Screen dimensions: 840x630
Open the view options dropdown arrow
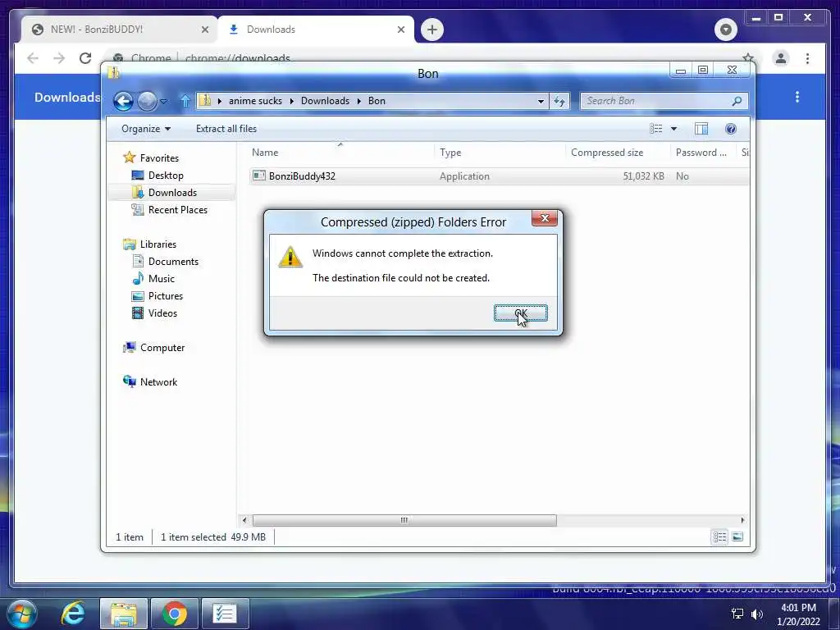(674, 129)
